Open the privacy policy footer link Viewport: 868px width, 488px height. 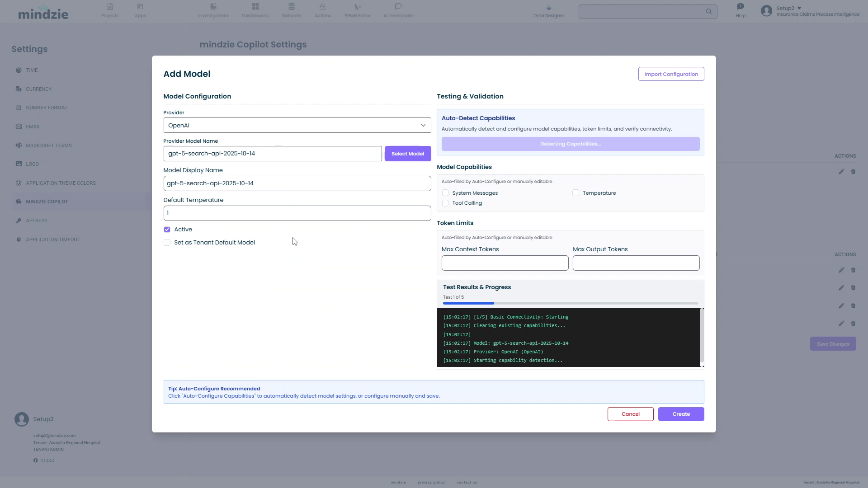click(x=431, y=483)
